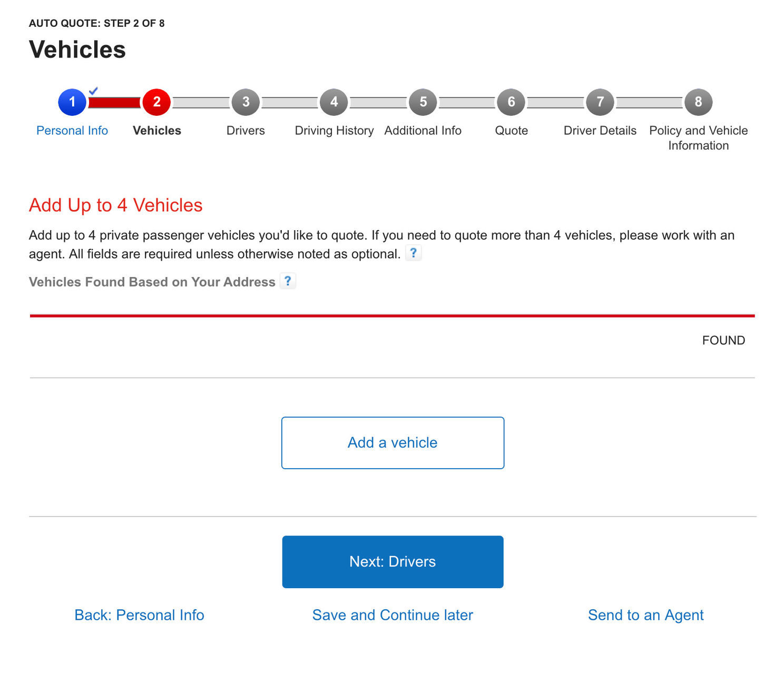Select the step 3 Drivers circle
The image size is (784, 674).
[245, 102]
